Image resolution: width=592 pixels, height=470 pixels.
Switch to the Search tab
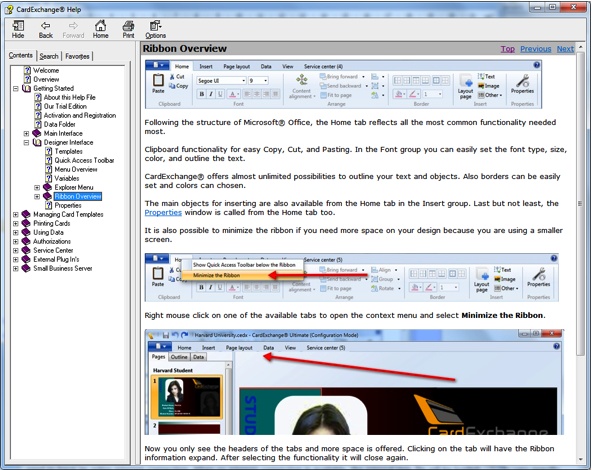click(x=49, y=56)
